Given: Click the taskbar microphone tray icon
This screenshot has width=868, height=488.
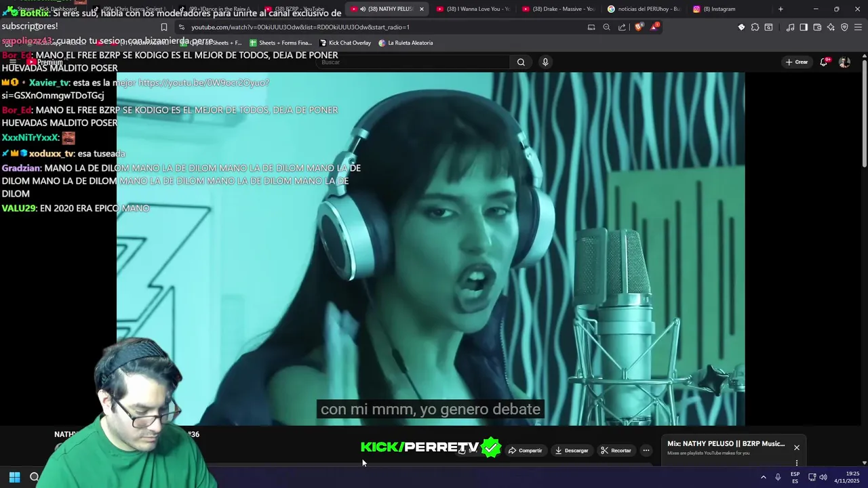Looking at the screenshot, I should [x=778, y=477].
